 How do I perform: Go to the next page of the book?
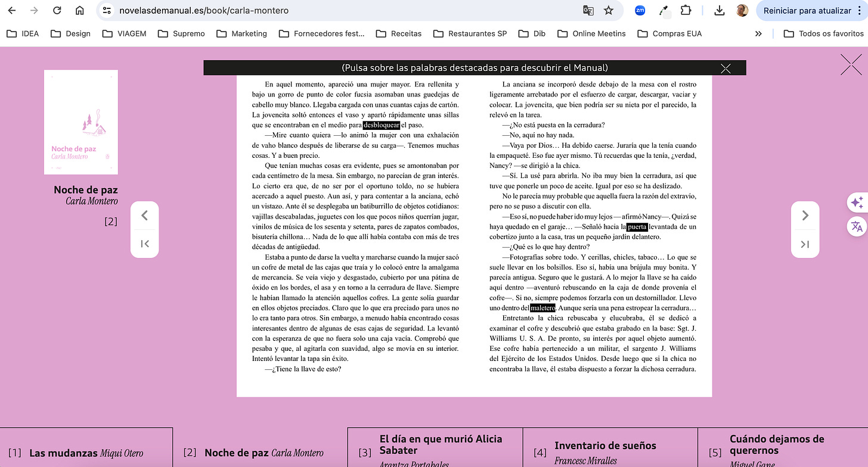[805, 216]
